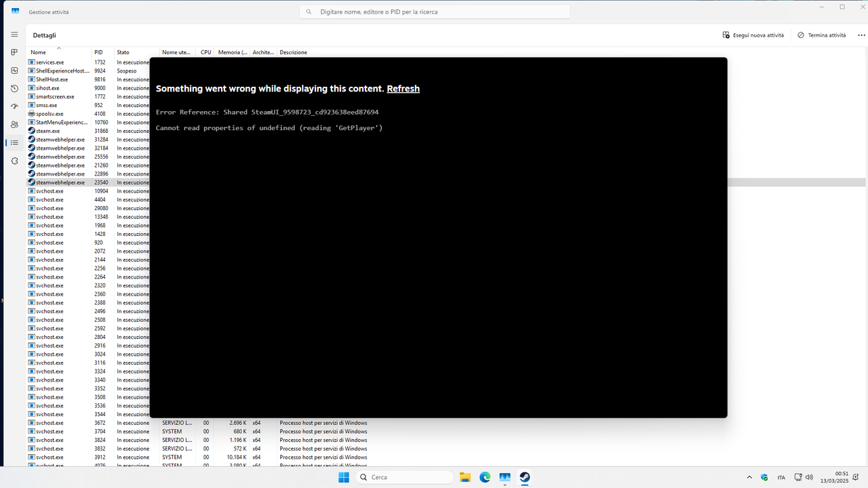Open the Services view via the gear icon
The image size is (868, 488).
[x=14, y=161]
